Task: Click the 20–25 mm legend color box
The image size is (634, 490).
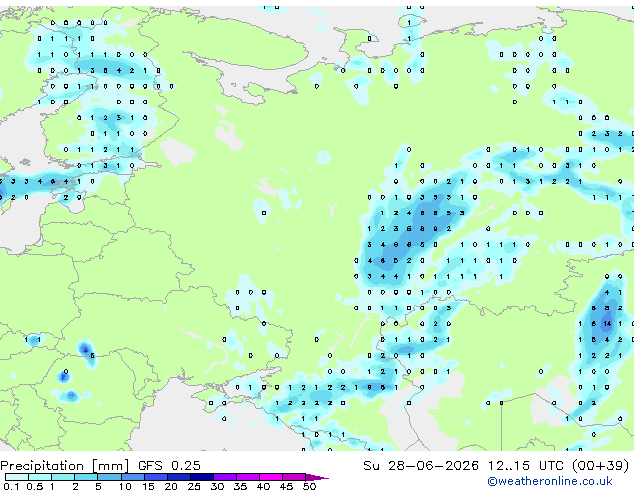Action: pos(179,477)
